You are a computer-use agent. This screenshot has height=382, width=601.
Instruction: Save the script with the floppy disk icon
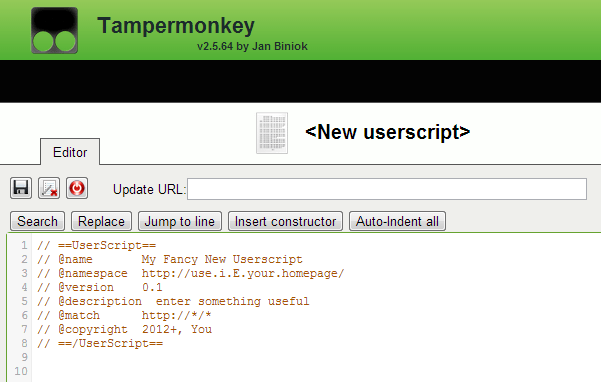21,188
